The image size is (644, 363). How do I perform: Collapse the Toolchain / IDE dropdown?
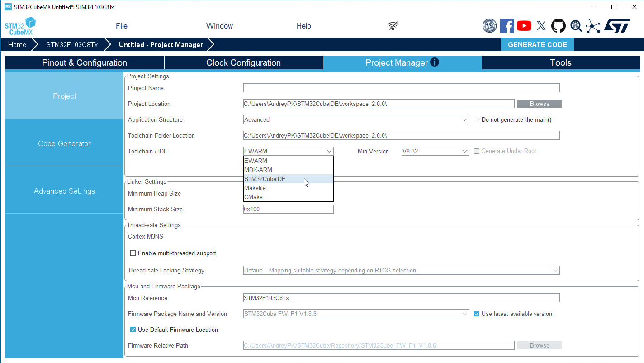click(x=288, y=151)
